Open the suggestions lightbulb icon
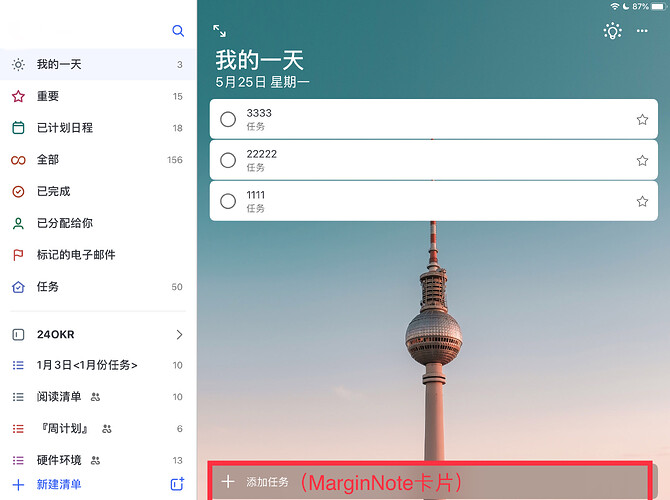 pos(612,31)
